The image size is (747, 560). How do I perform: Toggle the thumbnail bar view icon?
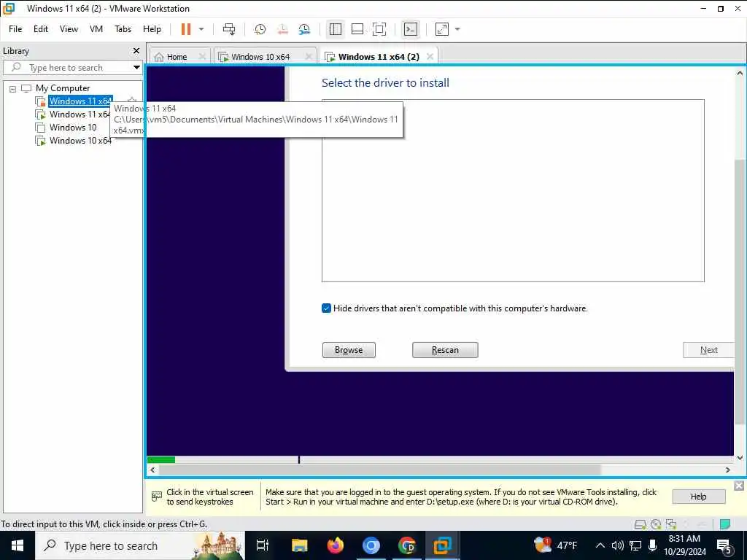tap(357, 29)
